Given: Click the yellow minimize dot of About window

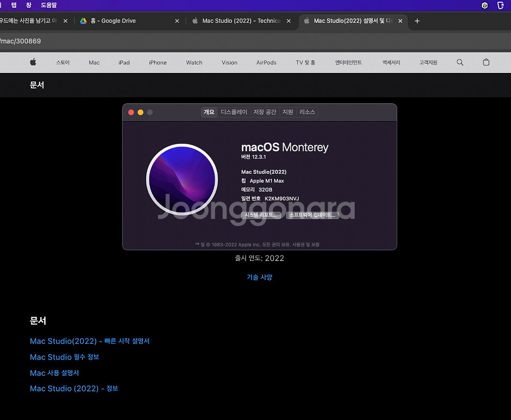Looking at the screenshot, I should tap(141, 113).
